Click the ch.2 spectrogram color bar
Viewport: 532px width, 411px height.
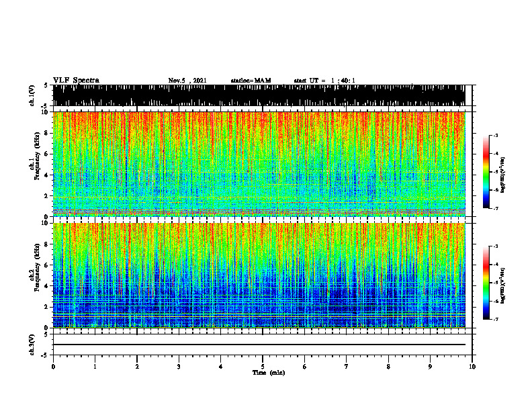coord(486,283)
